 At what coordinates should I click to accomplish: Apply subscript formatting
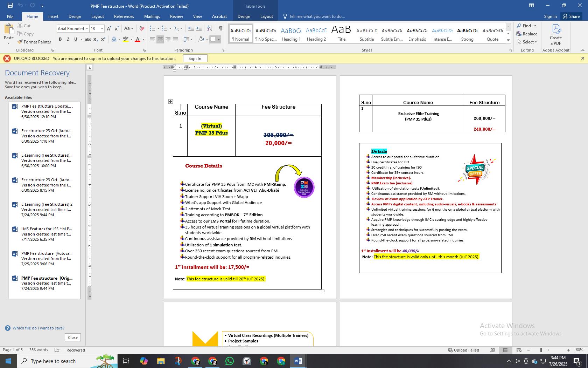(x=96, y=39)
